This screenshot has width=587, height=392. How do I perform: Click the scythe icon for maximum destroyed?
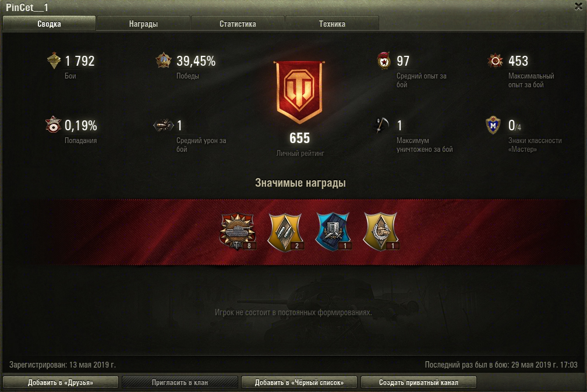(x=382, y=124)
